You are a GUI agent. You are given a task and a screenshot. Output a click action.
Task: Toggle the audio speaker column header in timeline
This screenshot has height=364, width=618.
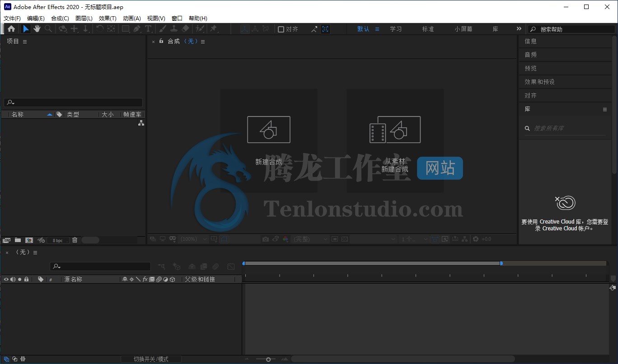(x=13, y=280)
